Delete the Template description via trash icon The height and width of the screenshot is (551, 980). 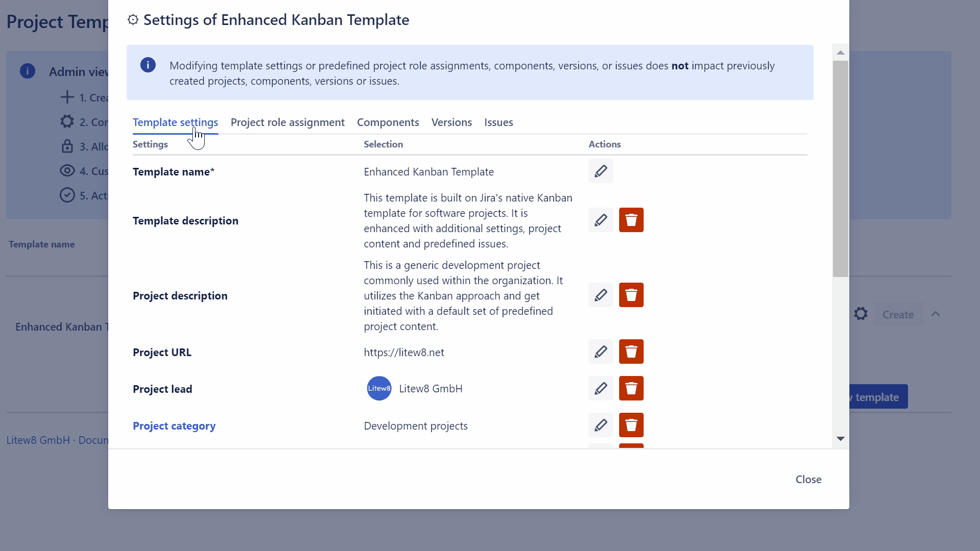point(631,220)
